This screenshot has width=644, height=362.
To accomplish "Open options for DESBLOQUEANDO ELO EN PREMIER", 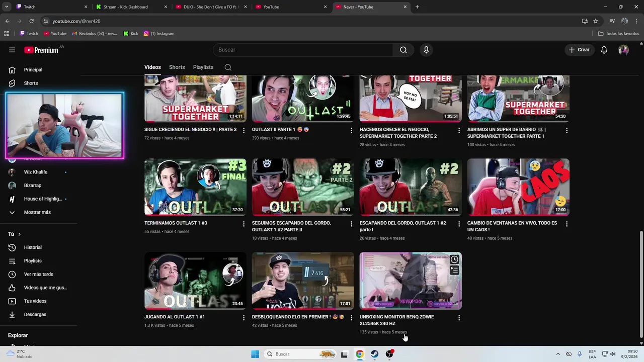I will 351,318.
